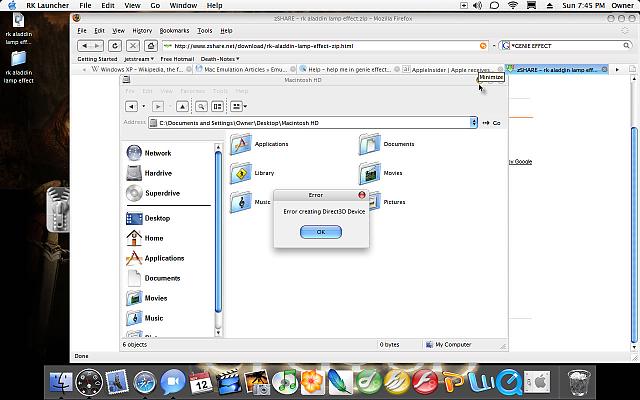Open Search magnifier in Macintosh HD toolbar
Viewport: 640px width, 400px height.
[x=201, y=107]
